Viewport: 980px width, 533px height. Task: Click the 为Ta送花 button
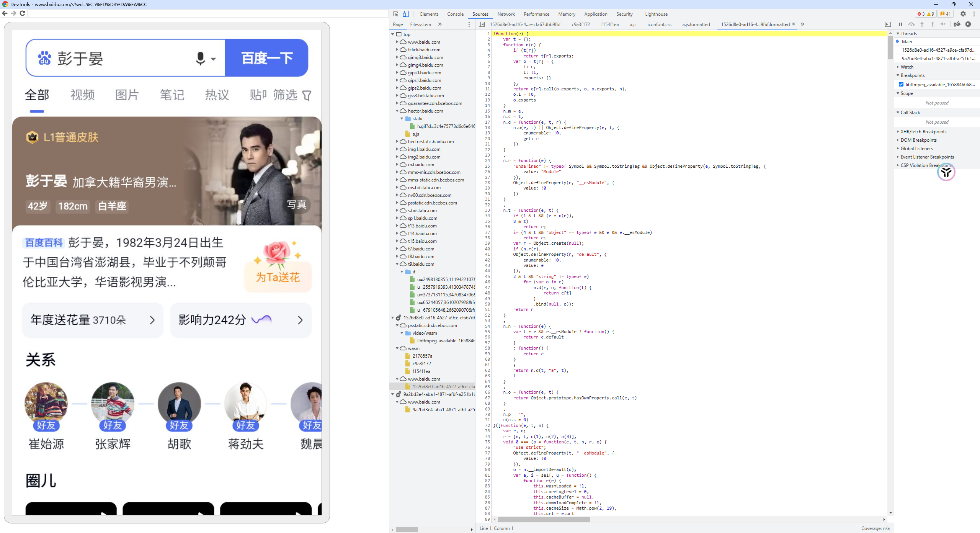pyautogui.click(x=278, y=277)
